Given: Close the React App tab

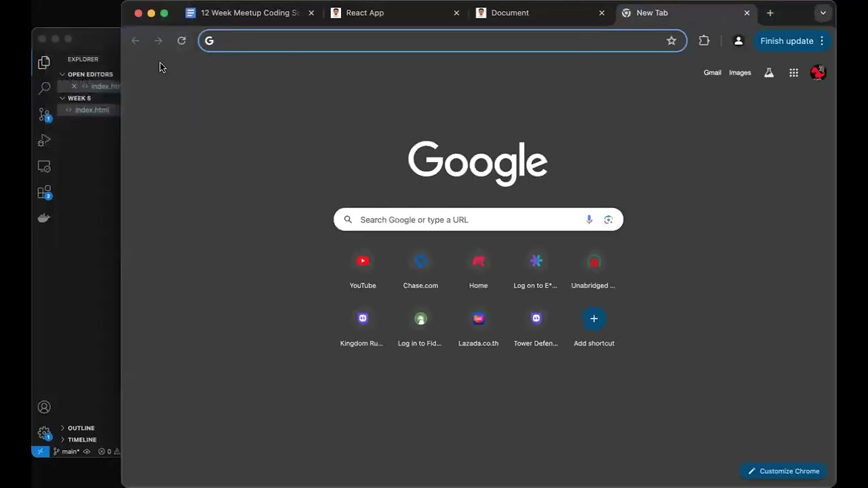Looking at the screenshot, I should click(456, 13).
